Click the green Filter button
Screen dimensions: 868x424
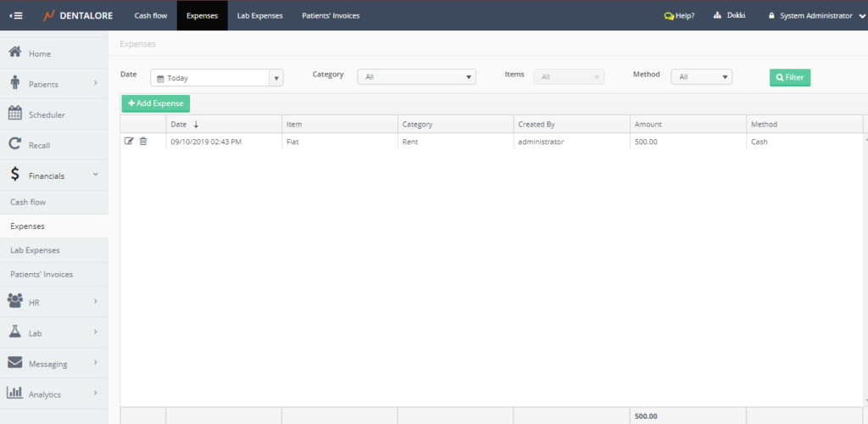789,77
